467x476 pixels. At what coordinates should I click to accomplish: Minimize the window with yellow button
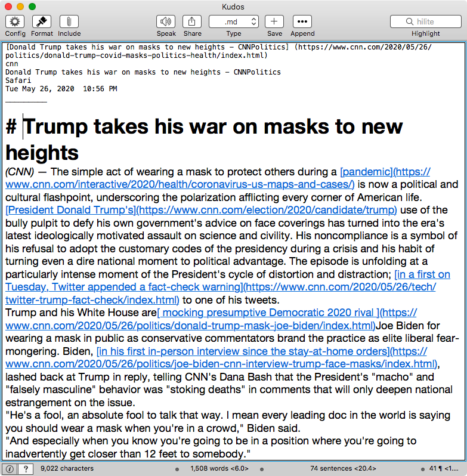20,7
